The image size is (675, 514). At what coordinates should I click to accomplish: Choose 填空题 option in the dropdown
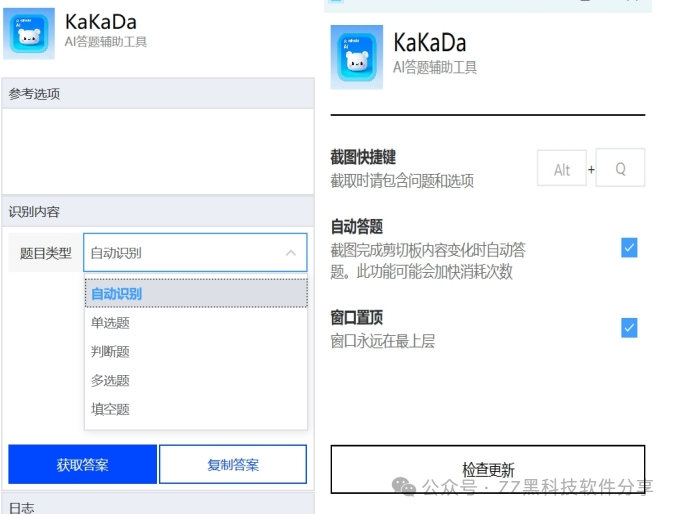(196, 409)
